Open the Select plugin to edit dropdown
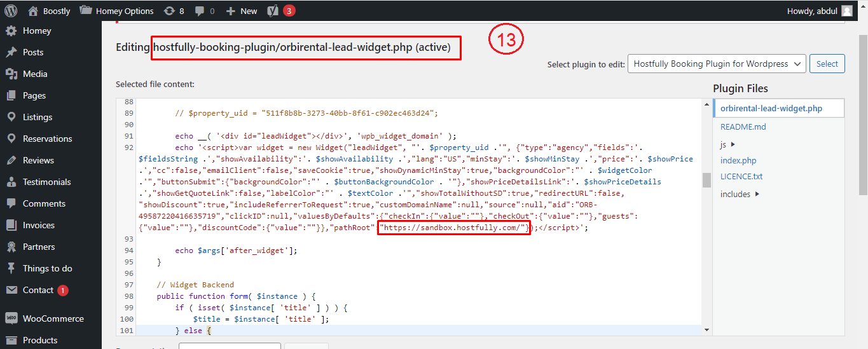The height and width of the screenshot is (349, 868). click(717, 64)
